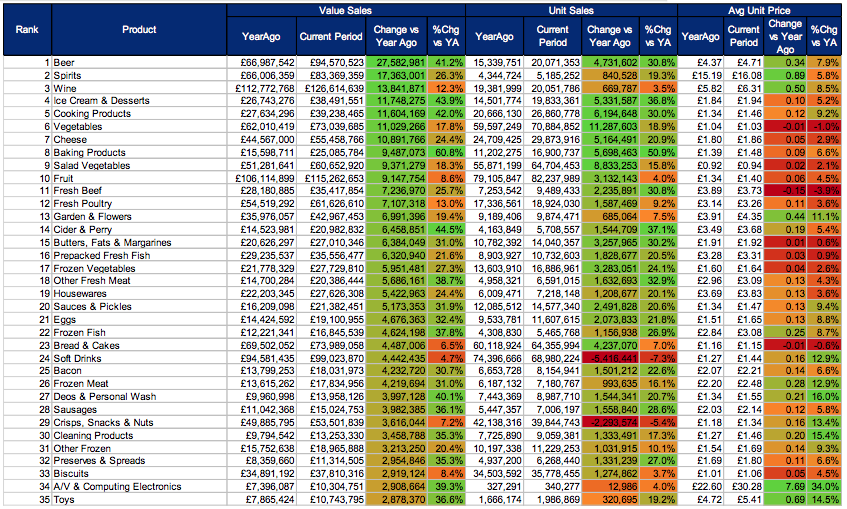
Task: Select A/V & Computing Electronics cell
Action: tap(139, 487)
